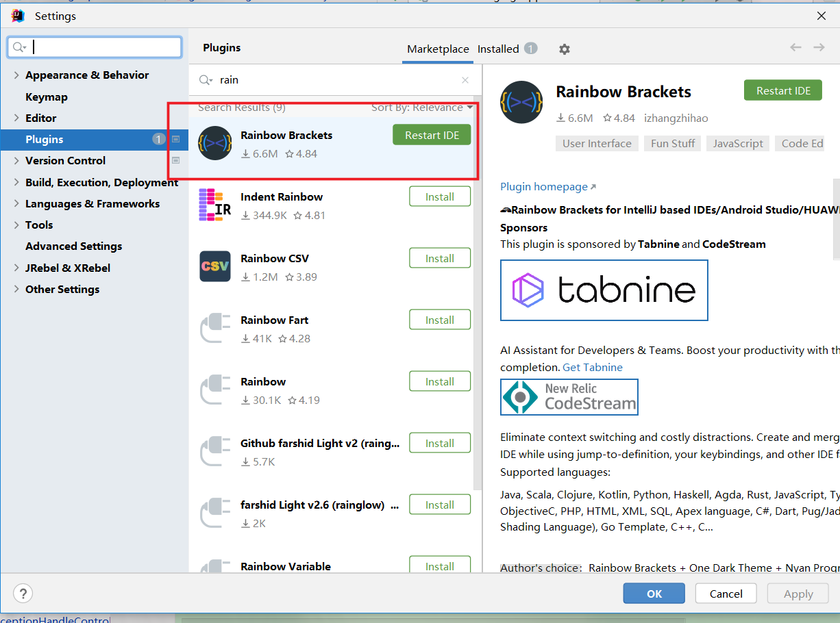Click the Fun Stuff tag

(673, 143)
